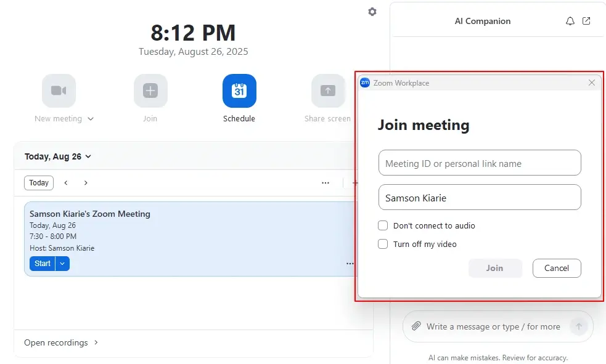The height and width of the screenshot is (364, 606).
Task: Go to next day with right arrow
Action: [x=86, y=183]
